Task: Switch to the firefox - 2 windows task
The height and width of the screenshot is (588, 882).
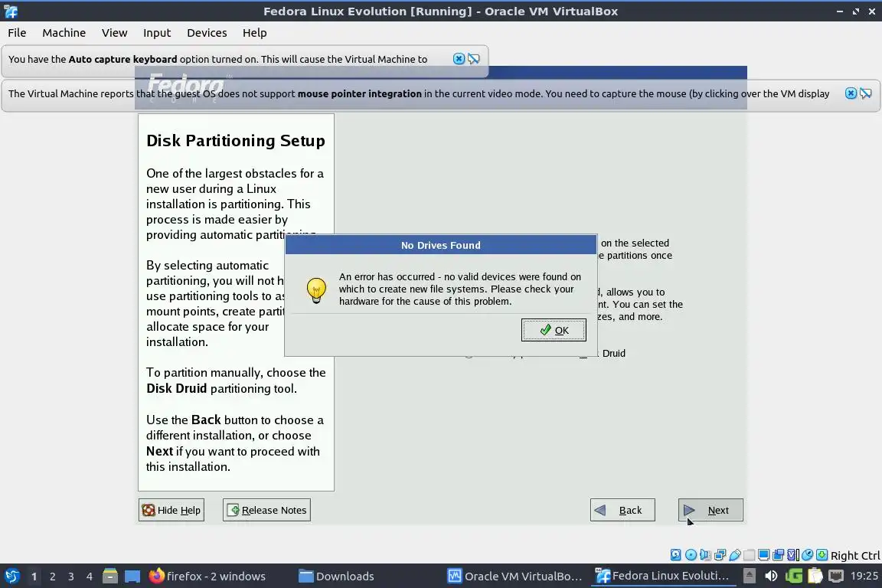Action: (207, 576)
